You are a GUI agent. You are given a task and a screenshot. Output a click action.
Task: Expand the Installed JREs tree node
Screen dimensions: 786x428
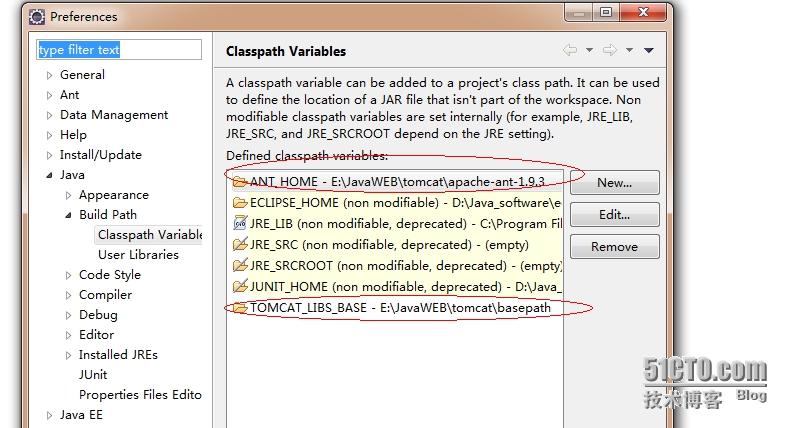tap(68, 355)
